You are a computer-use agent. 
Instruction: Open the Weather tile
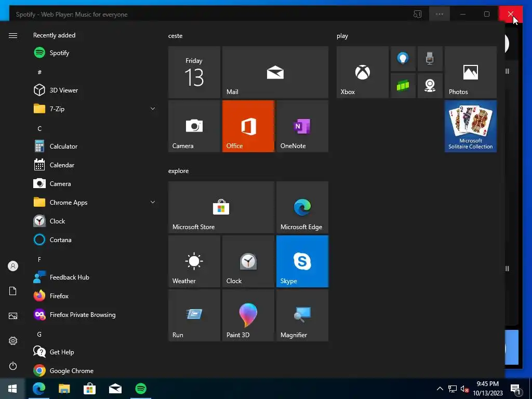pos(194,261)
